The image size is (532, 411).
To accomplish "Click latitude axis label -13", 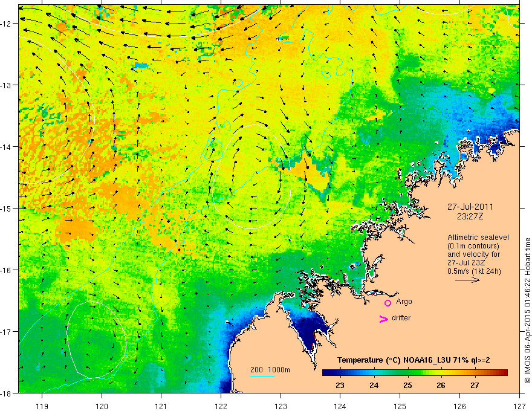I will 6,85.
